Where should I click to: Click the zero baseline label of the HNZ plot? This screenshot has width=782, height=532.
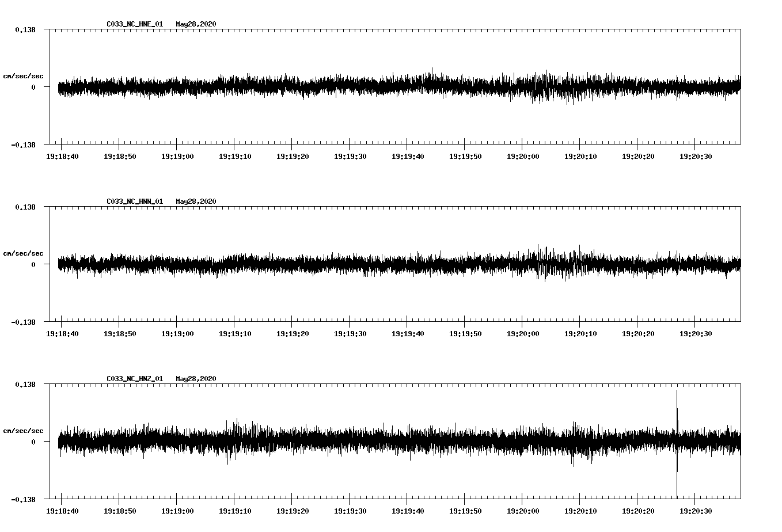33,442
